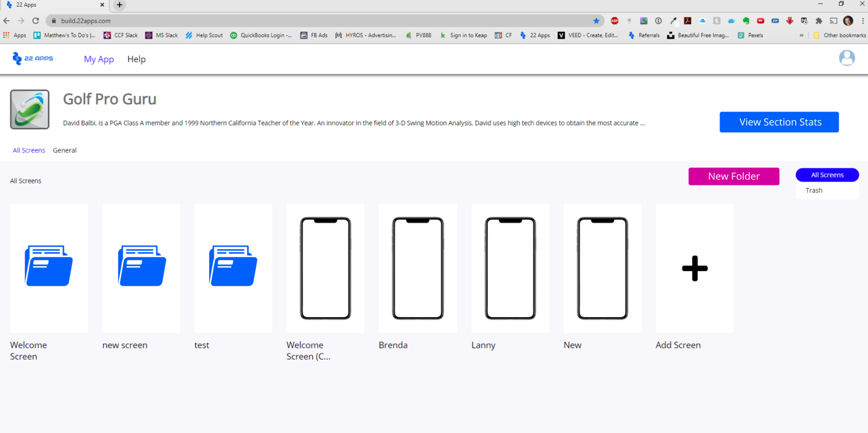Open the 'new screen' folder icon
Viewport: 868px width, 433px height.
coord(141,266)
